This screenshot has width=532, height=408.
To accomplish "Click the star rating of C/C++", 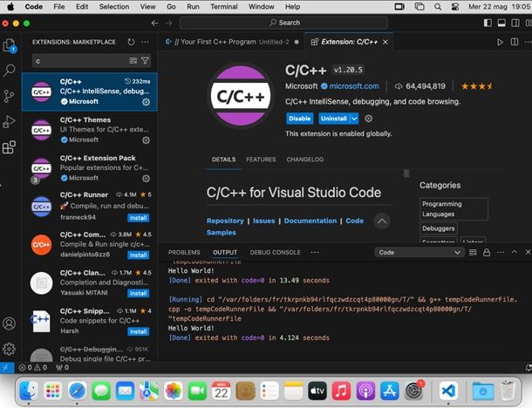I will (x=477, y=86).
